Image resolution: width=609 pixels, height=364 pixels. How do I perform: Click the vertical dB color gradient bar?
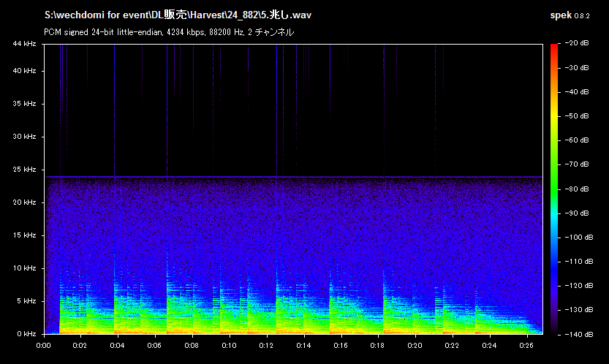[554, 189]
